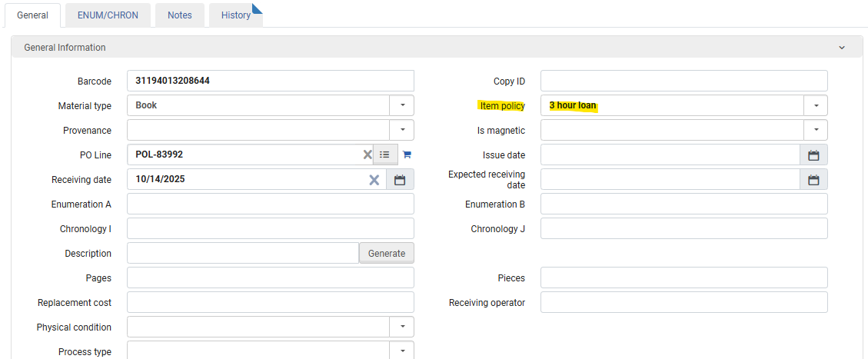This screenshot has height=359, width=868.
Task: Switch to the ENUM/CHRON tab
Action: [108, 15]
